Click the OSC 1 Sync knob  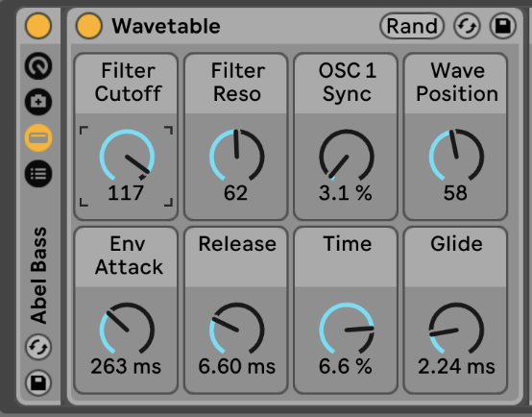coord(347,157)
